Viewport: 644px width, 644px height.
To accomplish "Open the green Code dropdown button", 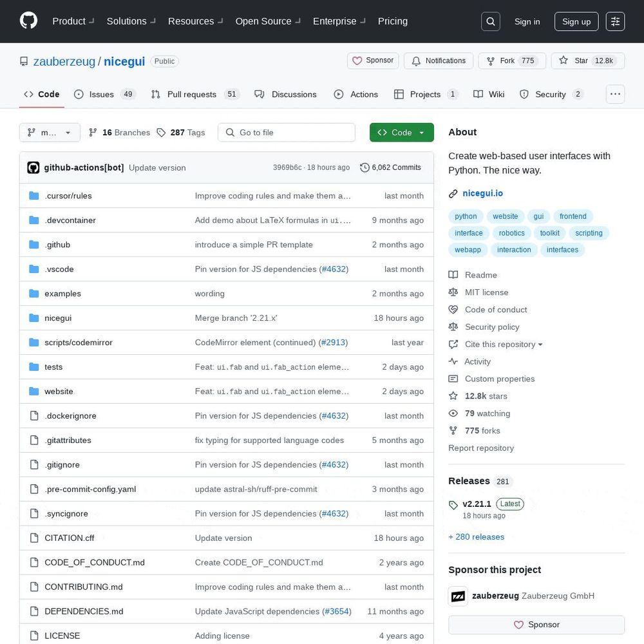I will 402,133.
